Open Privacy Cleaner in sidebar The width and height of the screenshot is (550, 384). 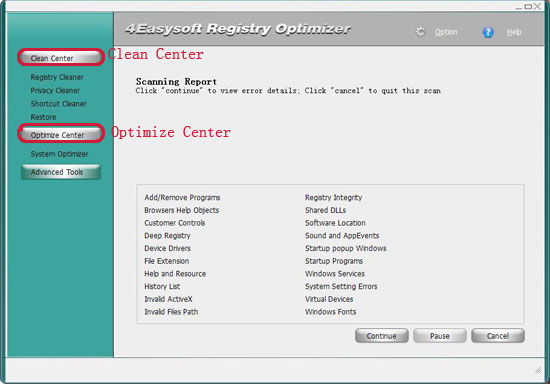[55, 90]
